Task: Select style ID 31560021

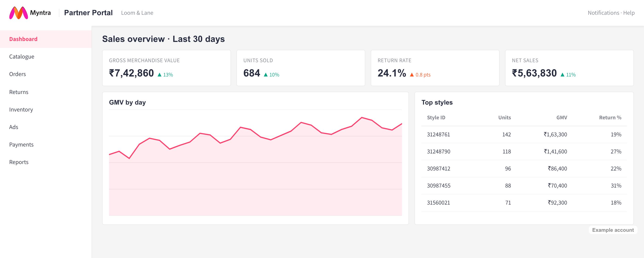Action: [x=439, y=203]
